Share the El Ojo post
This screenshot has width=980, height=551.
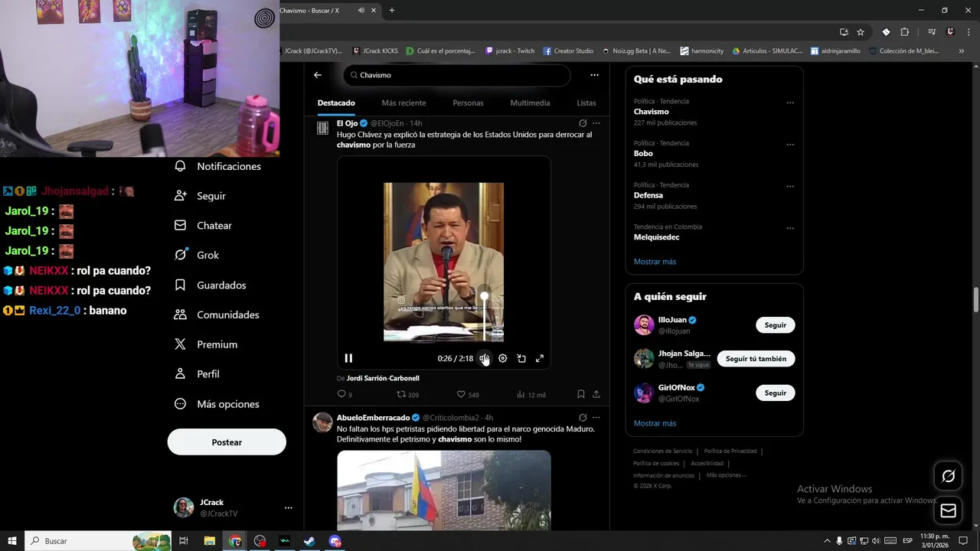(596, 395)
